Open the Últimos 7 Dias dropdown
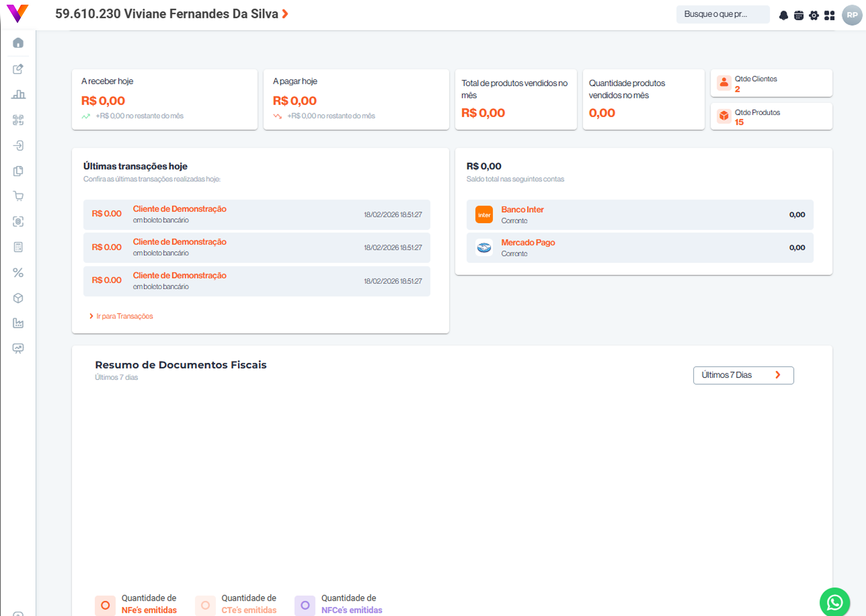866x616 pixels. [x=743, y=375]
